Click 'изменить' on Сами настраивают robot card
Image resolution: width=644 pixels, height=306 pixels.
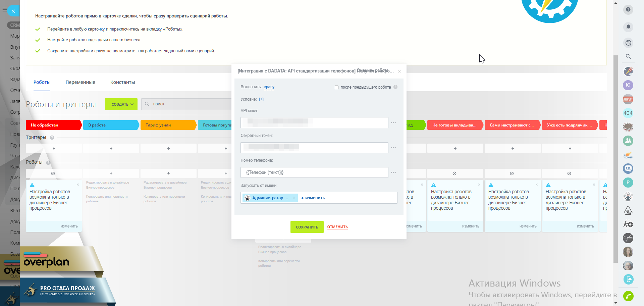pos(528,226)
